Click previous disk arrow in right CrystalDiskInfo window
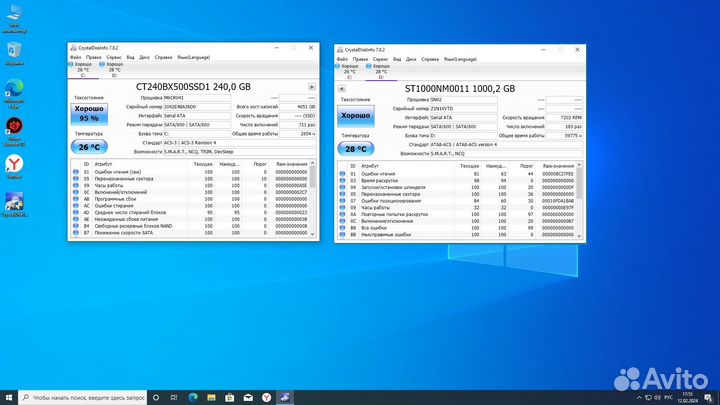This screenshot has width=720, height=405. (343, 88)
